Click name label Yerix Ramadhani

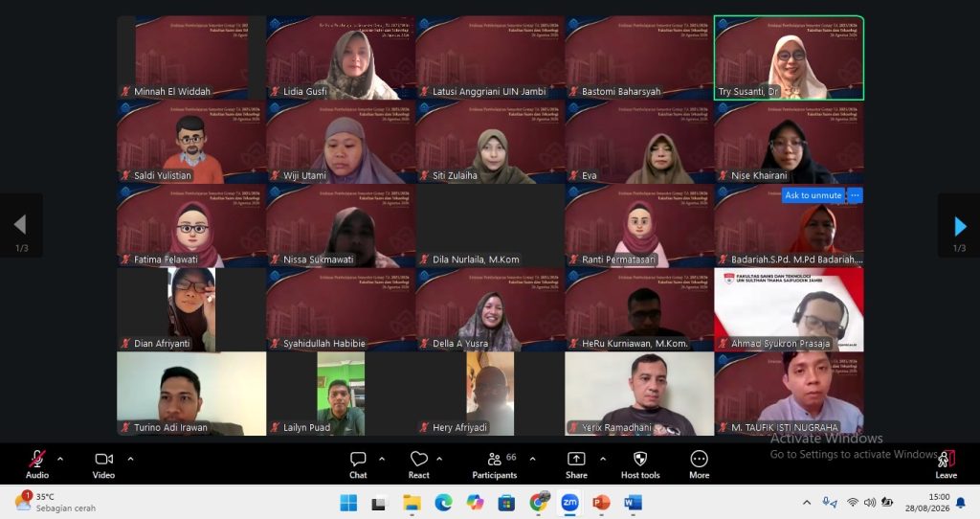[616, 428]
